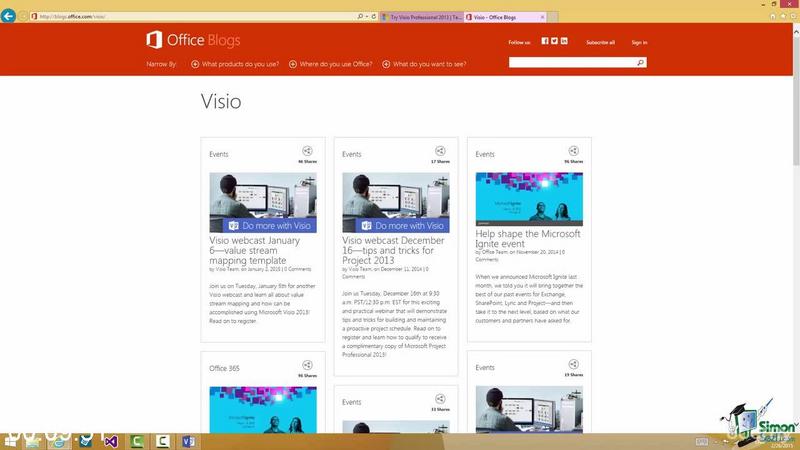Share the January 6 Visio webcast post
800x450 pixels.
pyautogui.click(x=307, y=151)
